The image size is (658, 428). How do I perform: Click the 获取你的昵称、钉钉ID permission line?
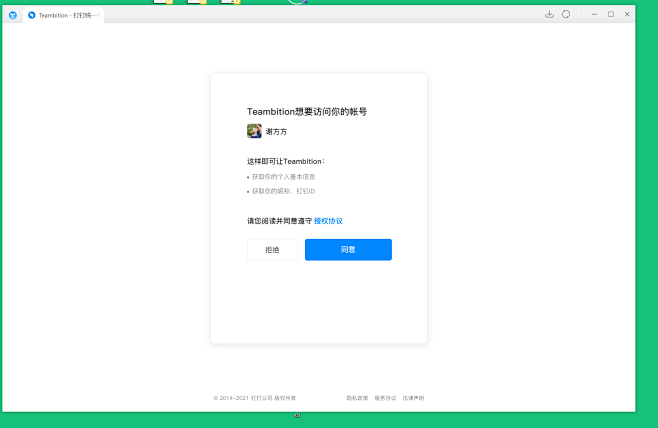click(281, 191)
